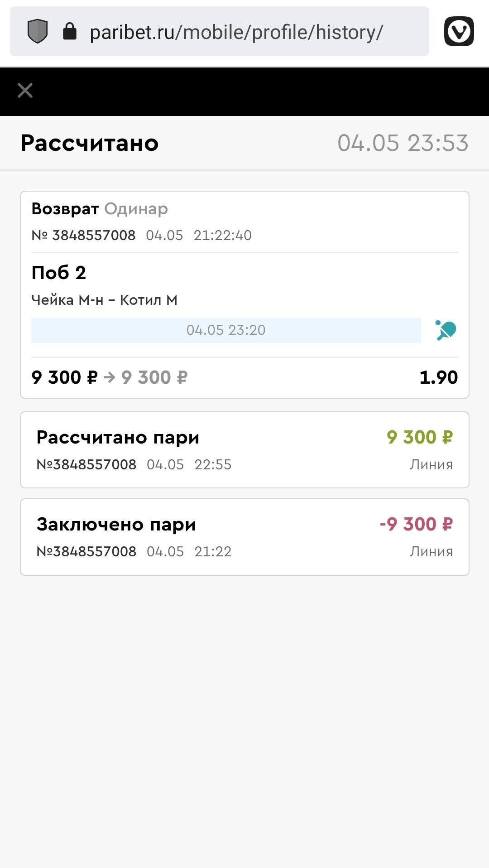The height and width of the screenshot is (868, 489).
Task: Click the Поб 2 bet outcome
Action: click(x=58, y=273)
